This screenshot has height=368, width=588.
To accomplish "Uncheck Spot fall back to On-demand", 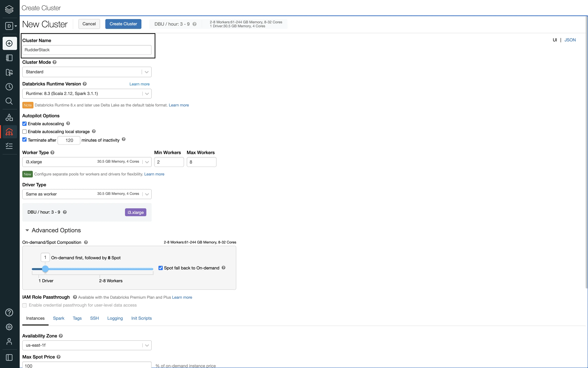I will click(x=161, y=268).
